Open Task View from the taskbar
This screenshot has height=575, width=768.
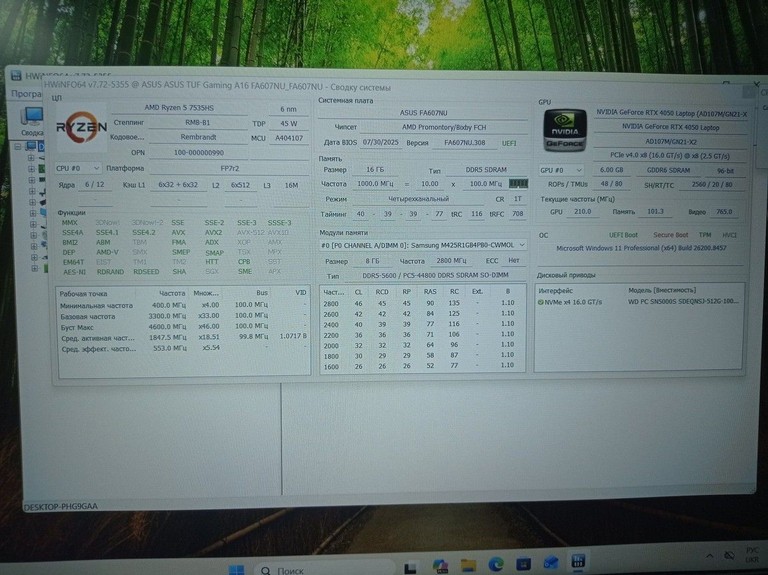410,567
